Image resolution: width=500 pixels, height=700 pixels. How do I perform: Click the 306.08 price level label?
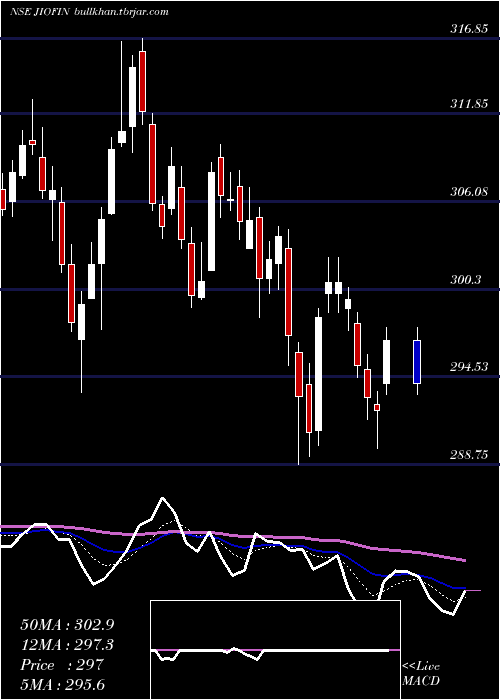(469, 192)
